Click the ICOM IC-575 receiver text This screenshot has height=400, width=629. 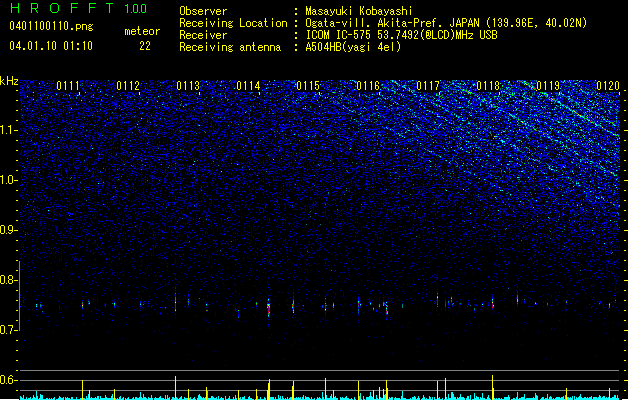coord(401,35)
